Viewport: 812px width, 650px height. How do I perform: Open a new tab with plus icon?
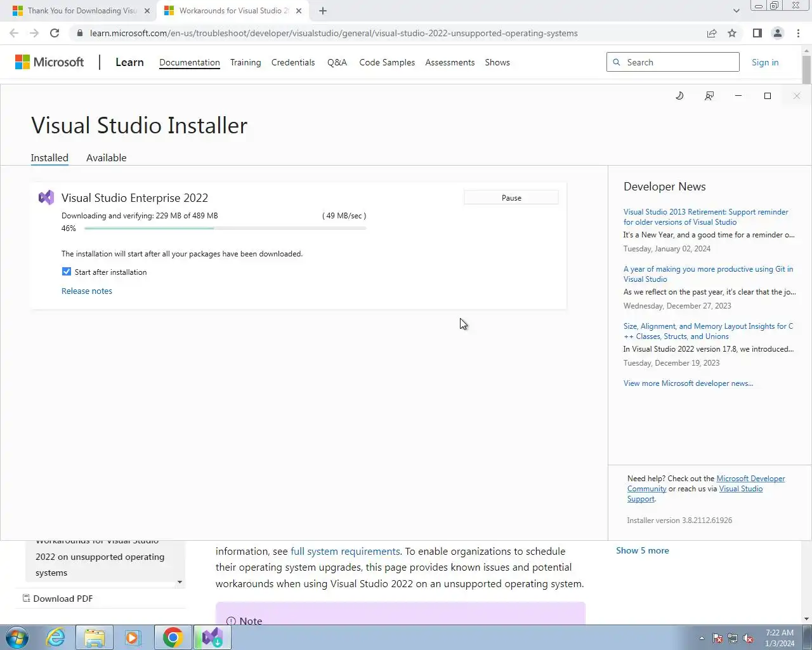click(323, 11)
